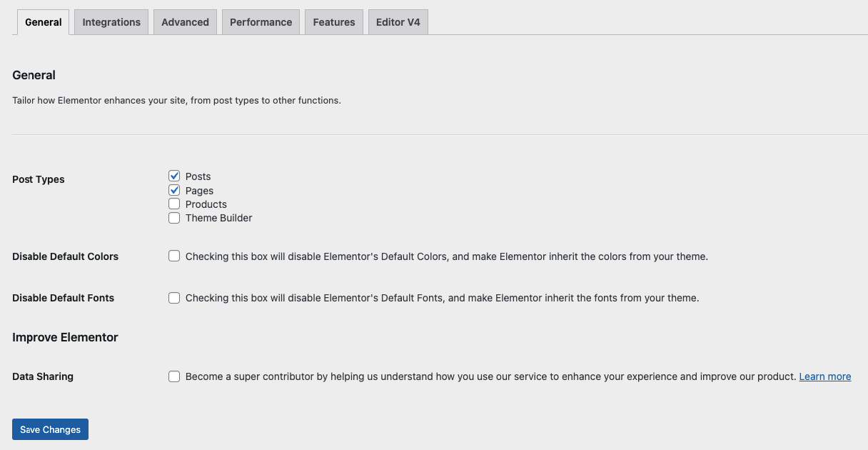Open the Advanced settings tab
Image resolution: width=868 pixels, height=450 pixels.
pos(185,22)
